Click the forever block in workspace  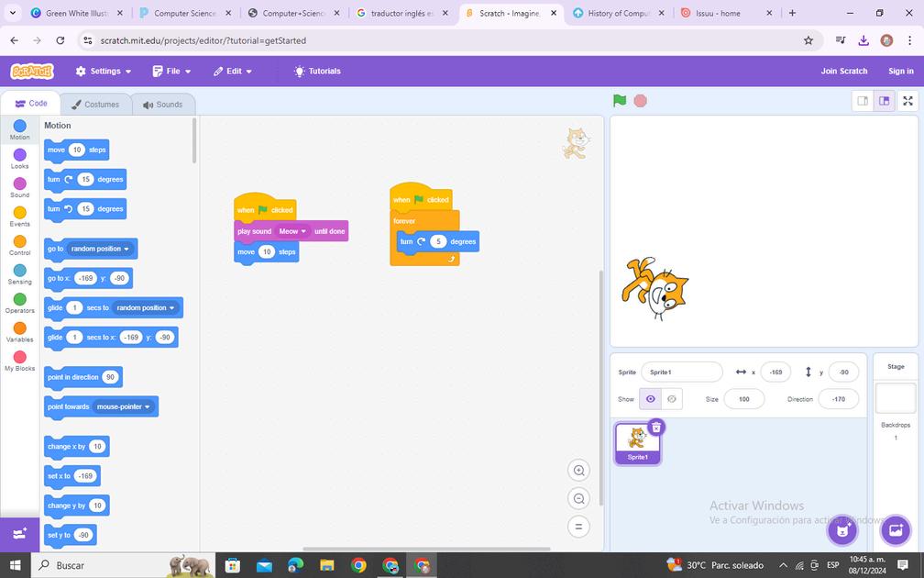[x=405, y=221]
